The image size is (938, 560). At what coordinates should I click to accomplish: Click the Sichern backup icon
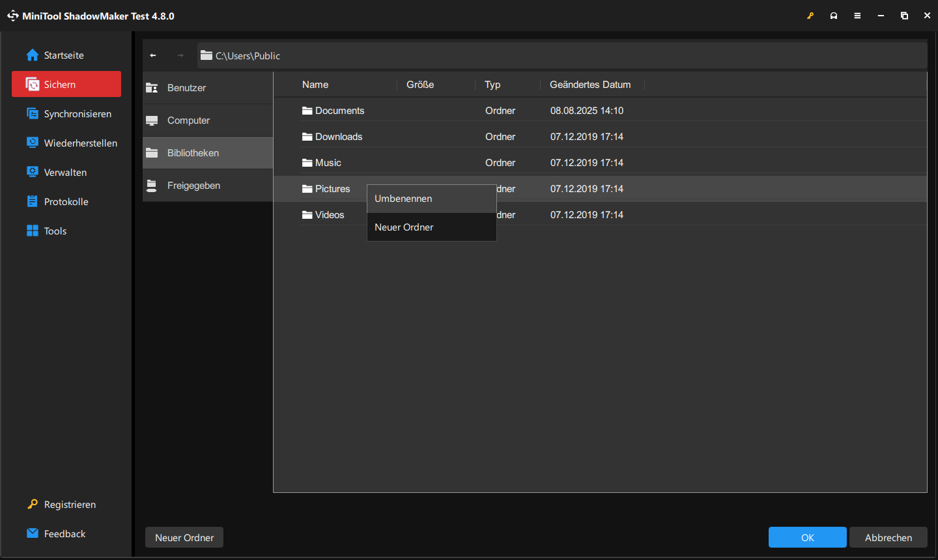tap(33, 84)
